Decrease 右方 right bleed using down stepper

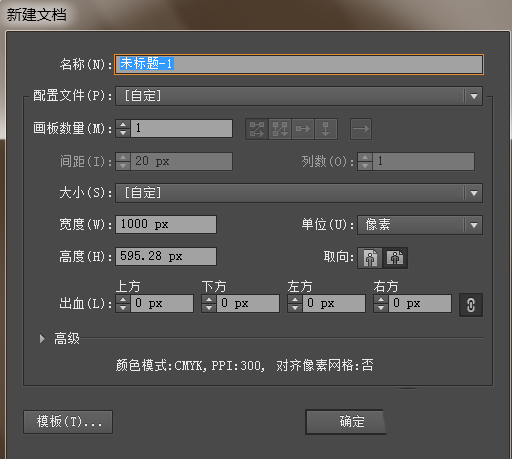(381, 308)
